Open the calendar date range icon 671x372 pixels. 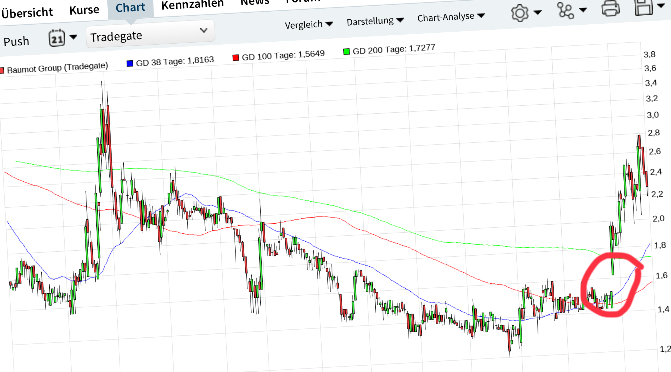tap(56, 38)
